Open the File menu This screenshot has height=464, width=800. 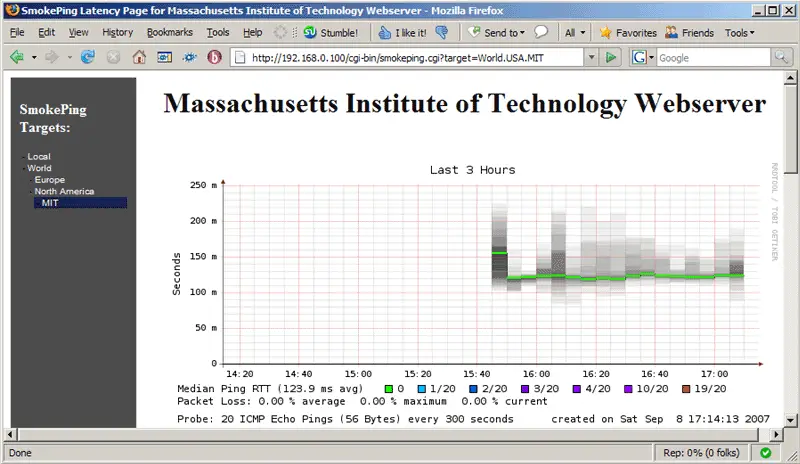click(17, 33)
